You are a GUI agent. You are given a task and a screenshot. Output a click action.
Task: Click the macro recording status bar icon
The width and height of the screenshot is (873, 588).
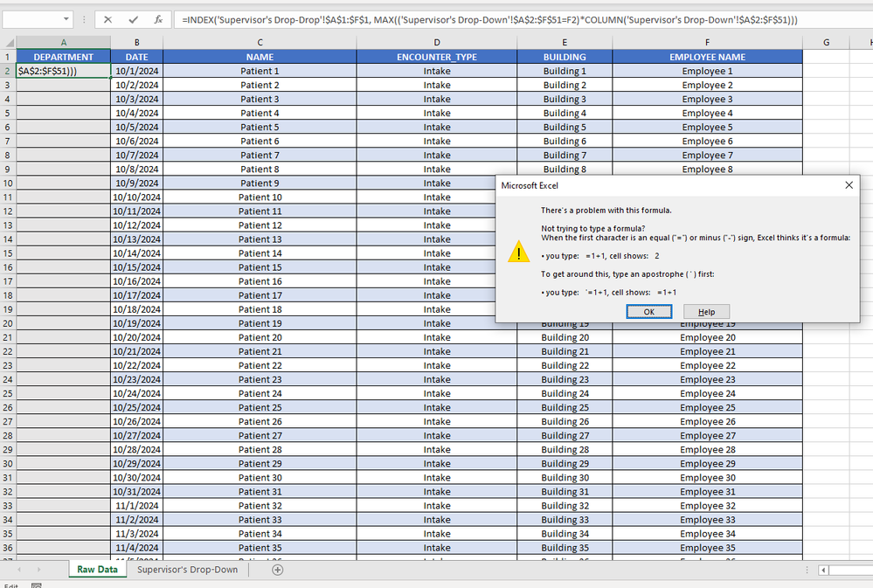36,585
